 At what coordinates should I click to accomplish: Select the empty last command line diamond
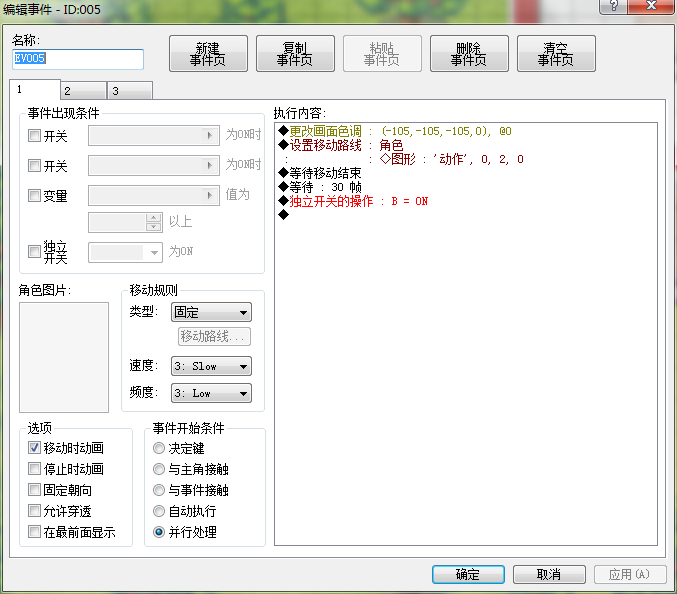tap(284, 215)
